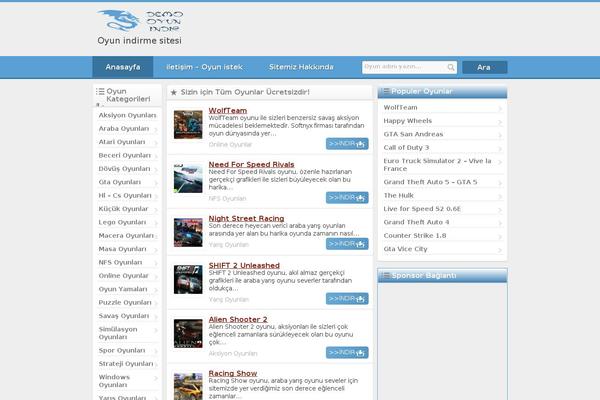Click Night Street Racing cover thumbnail
The height and width of the screenshot is (400, 600).
(x=188, y=232)
